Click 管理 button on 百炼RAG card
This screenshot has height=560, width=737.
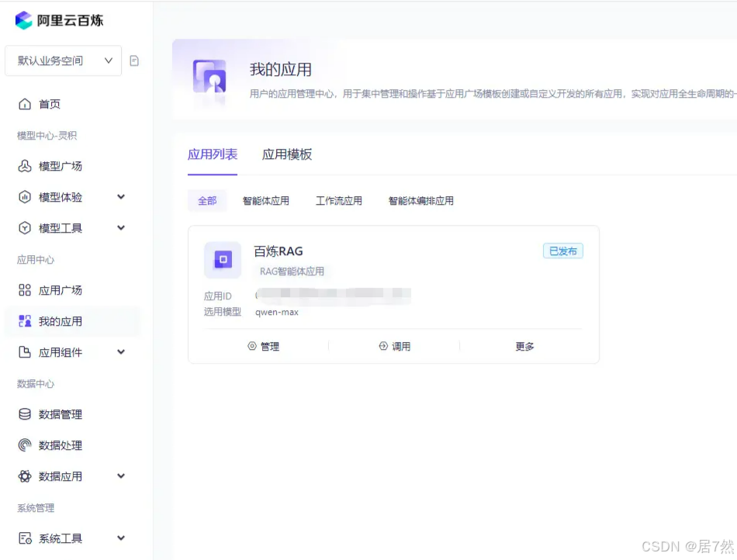point(263,346)
